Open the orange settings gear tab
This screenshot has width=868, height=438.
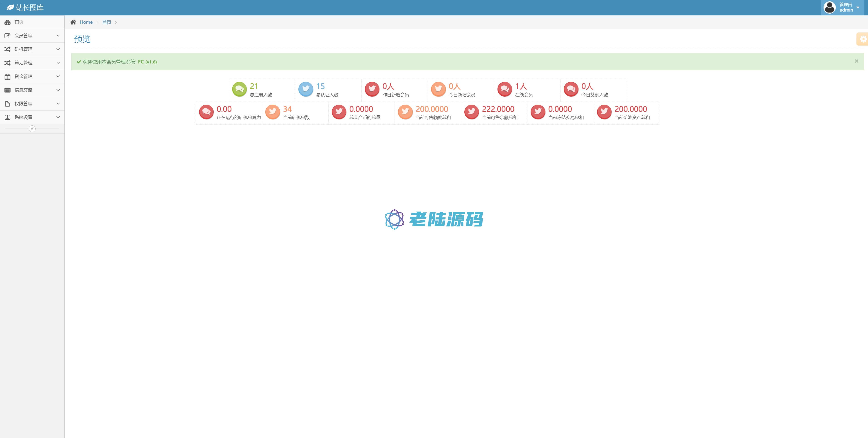pos(863,39)
